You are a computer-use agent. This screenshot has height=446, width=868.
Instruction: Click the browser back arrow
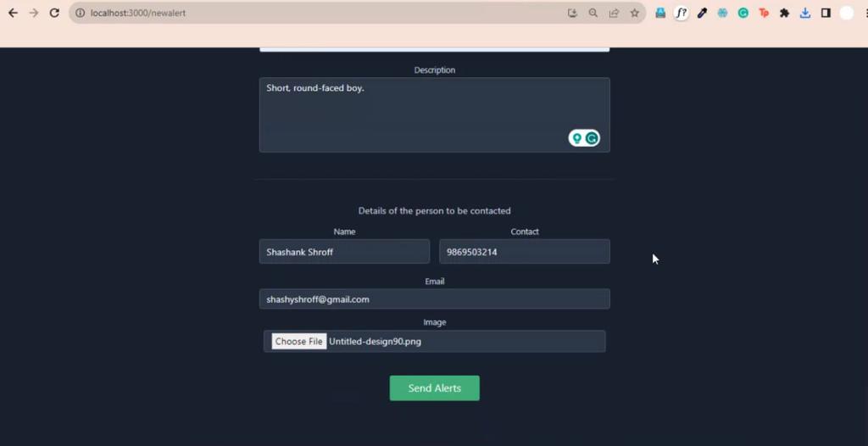pos(13,13)
